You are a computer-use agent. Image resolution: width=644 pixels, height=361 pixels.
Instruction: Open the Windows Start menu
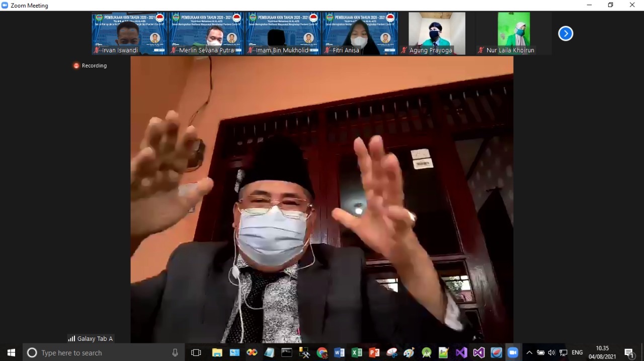[11, 352]
